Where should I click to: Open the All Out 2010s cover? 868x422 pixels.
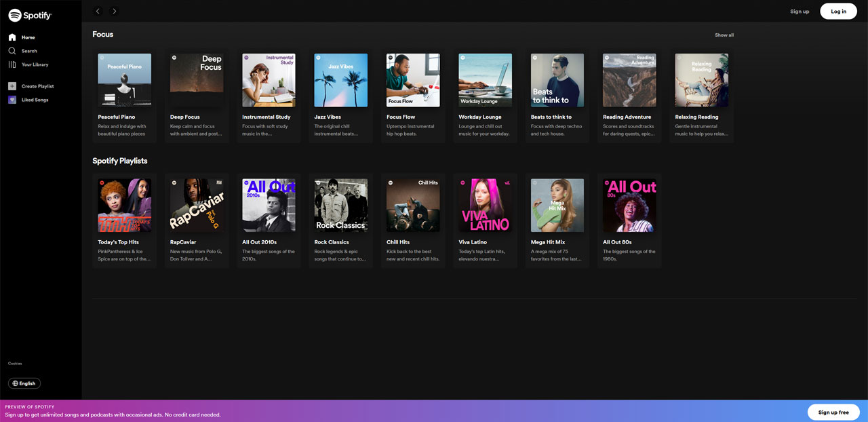269,205
